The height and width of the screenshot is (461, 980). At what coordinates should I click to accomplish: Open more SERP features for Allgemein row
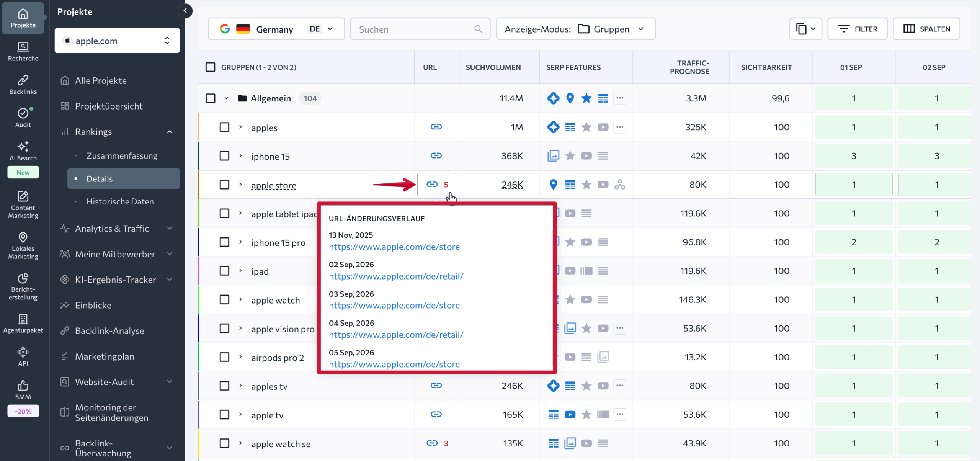(620, 98)
